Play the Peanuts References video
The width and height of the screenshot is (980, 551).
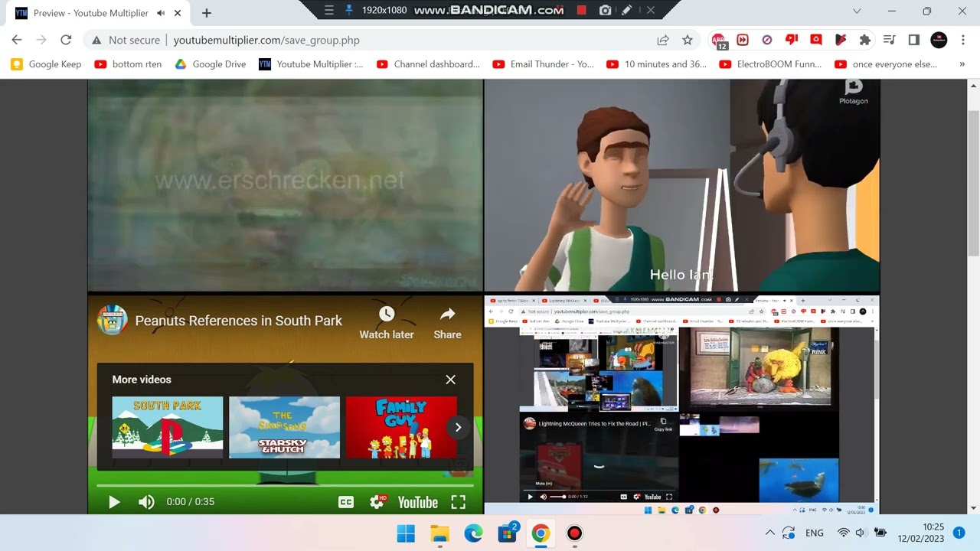pos(114,502)
